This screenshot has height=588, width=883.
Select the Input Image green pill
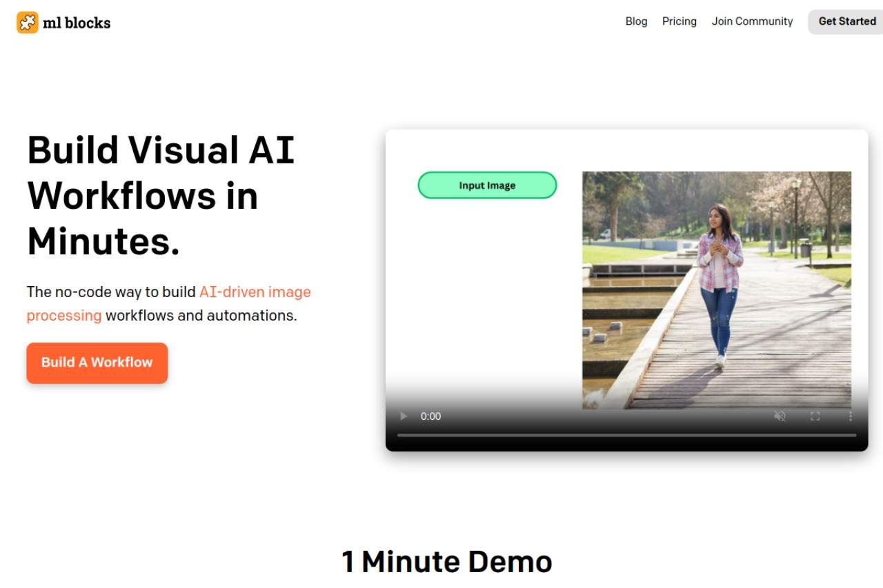[487, 185]
